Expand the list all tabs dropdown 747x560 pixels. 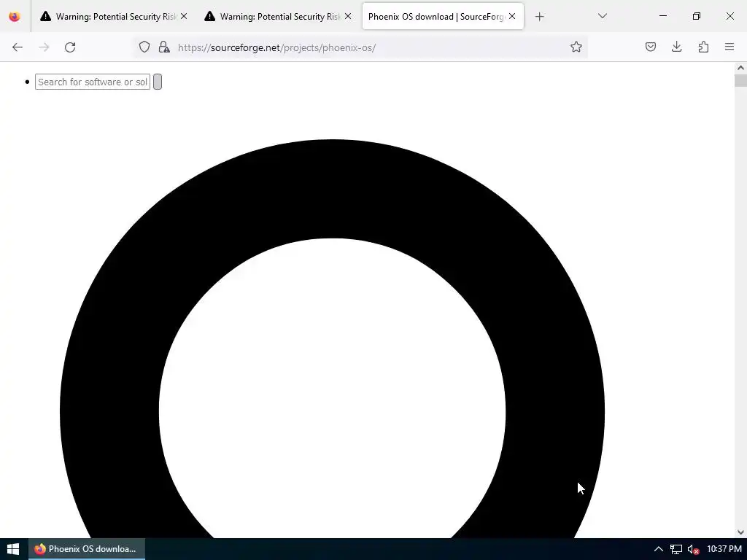pos(602,16)
